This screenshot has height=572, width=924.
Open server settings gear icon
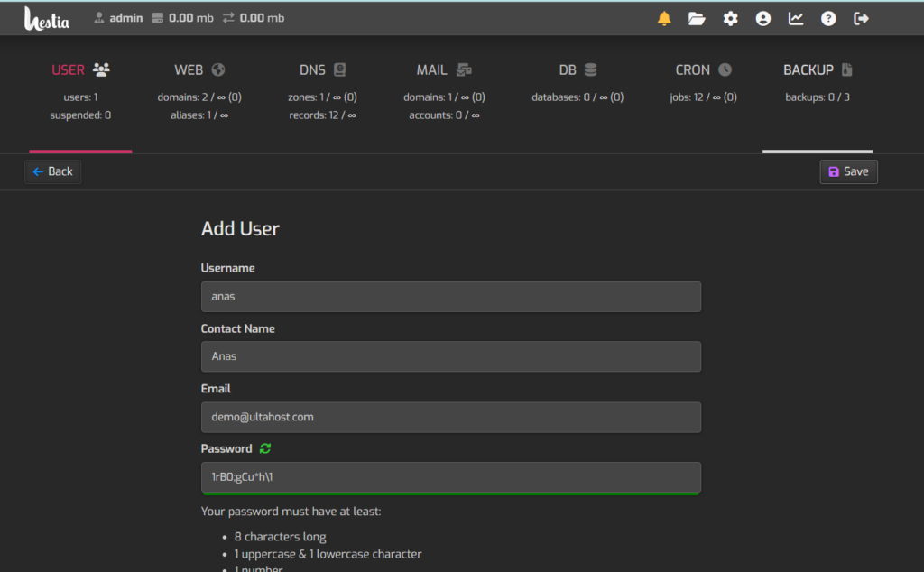click(730, 19)
